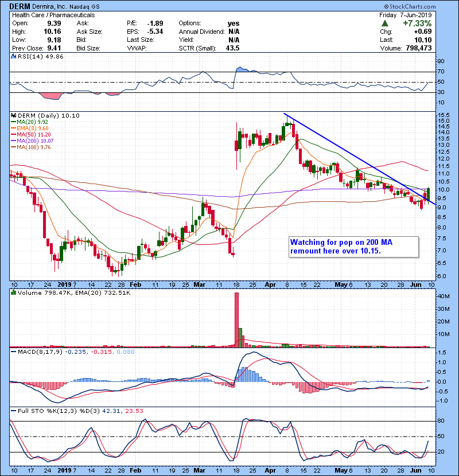Click the blue descending trendline on price chart
Viewport: 459px width, 476px height.
click(x=359, y=158)
